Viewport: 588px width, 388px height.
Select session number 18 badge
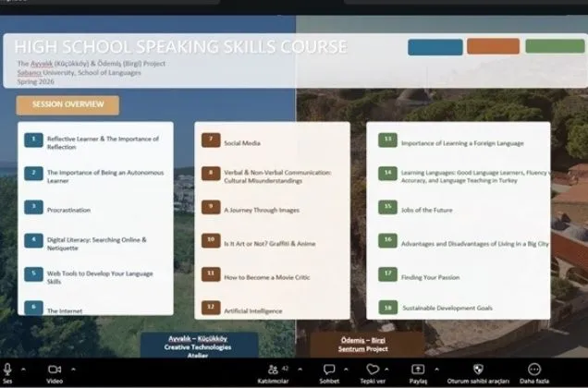(x=387, y=308)
